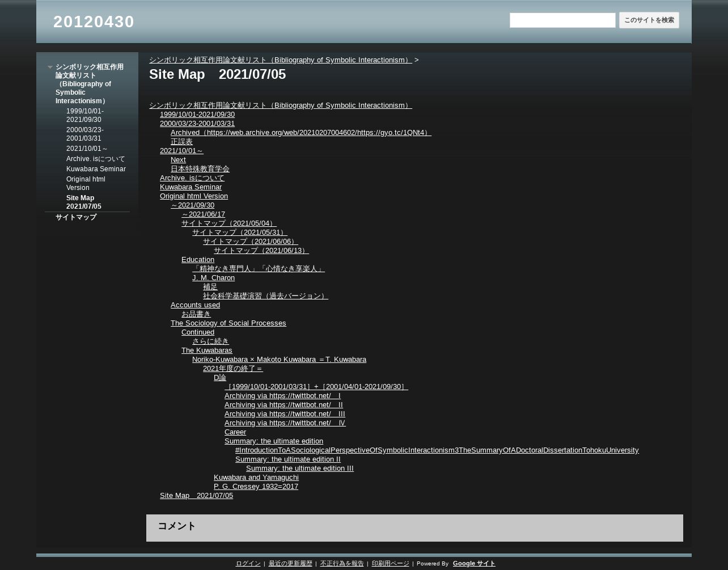Open site map link 2000/03/23-2001/03/31
The width and height of the screenshot is (728, 570).
[197, 123]
